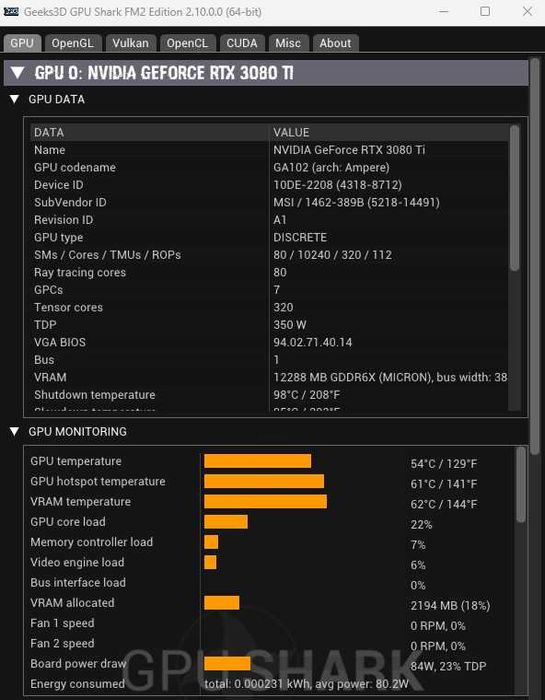Click the main window vertical scrollbar
Image resolution: width=545 pixels, height=700 pixels.
tap(535, 257)
